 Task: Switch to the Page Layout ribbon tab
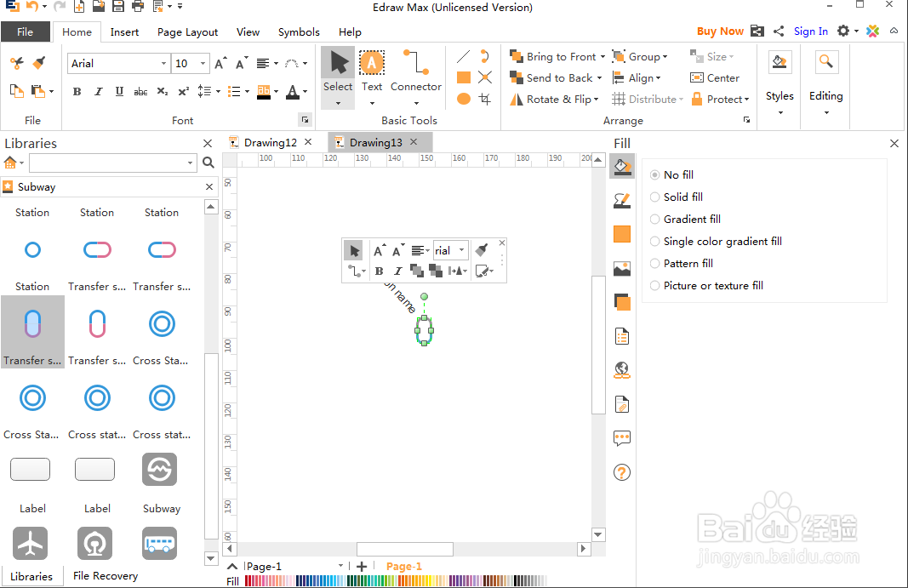187,31
